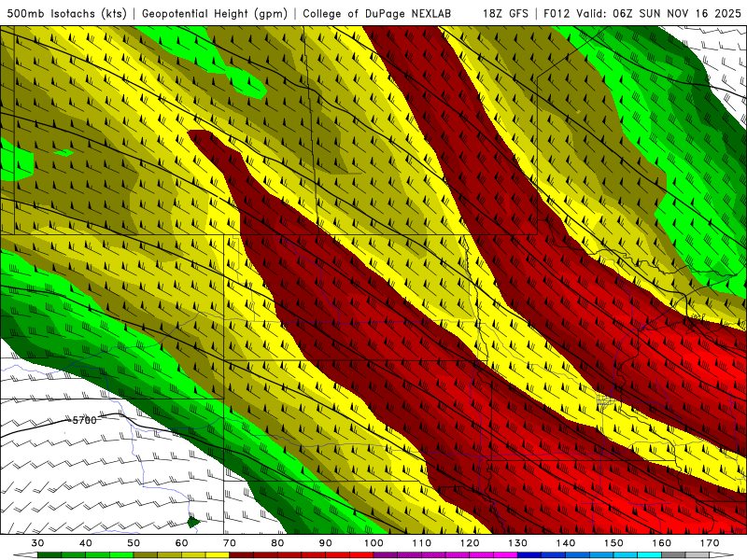This screenshot has height=560, width=747.
Task: Click the 130 value on the color scale
Action: [x=518, y=543]
